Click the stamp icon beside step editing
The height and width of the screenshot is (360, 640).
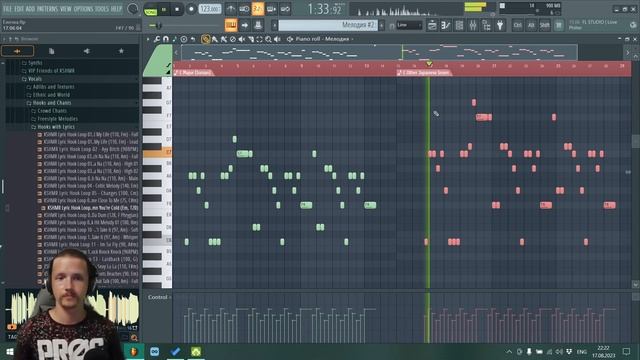coord(258,25)
